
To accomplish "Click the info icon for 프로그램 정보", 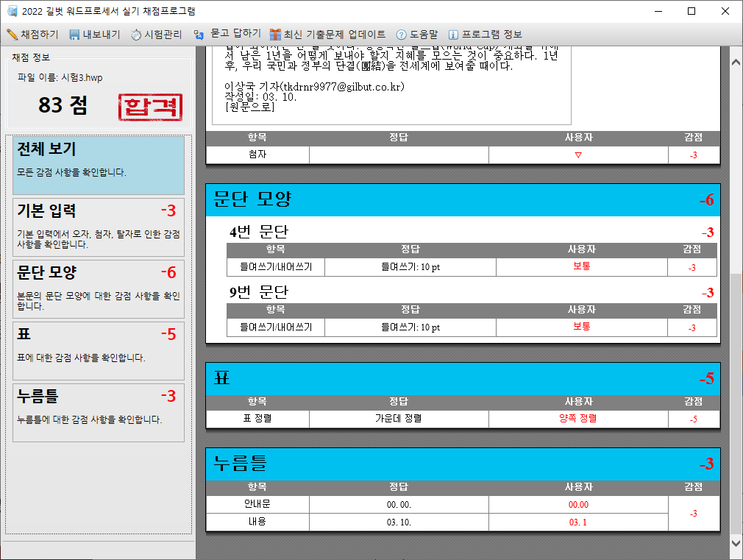I will pyautogui.click(x=453, y=35).
